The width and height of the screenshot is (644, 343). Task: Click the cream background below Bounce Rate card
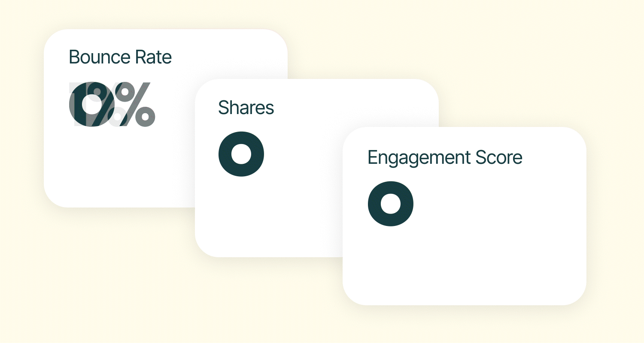pyautogui.click(x=107, y=257)
